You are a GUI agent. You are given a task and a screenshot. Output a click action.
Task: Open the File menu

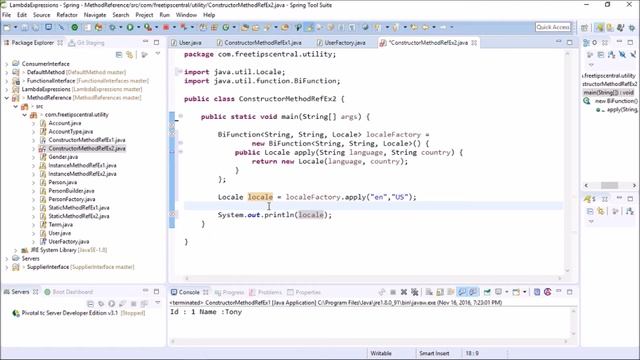pyautogui.click(x=7, y=15)
